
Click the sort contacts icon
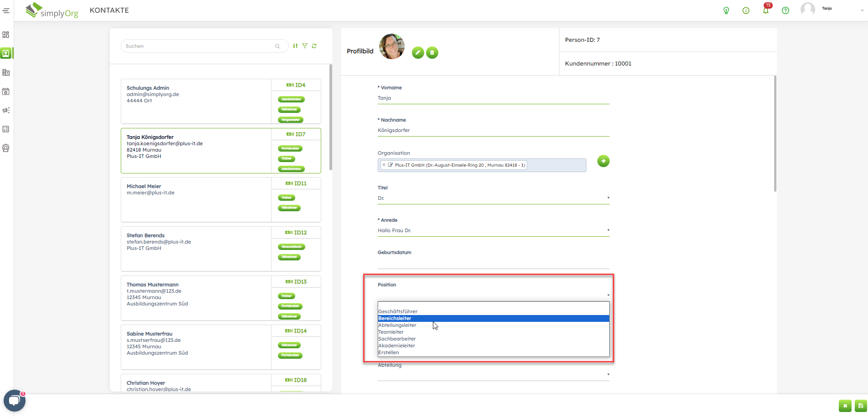pyautogui.click(x=295, y=46)
